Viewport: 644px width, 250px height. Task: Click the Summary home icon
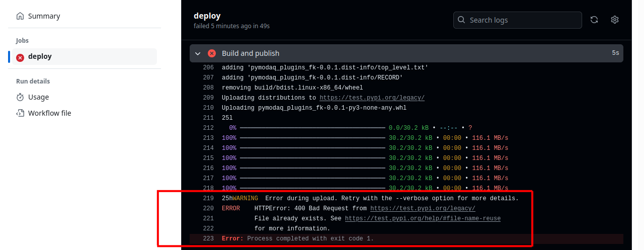(20, 16)
